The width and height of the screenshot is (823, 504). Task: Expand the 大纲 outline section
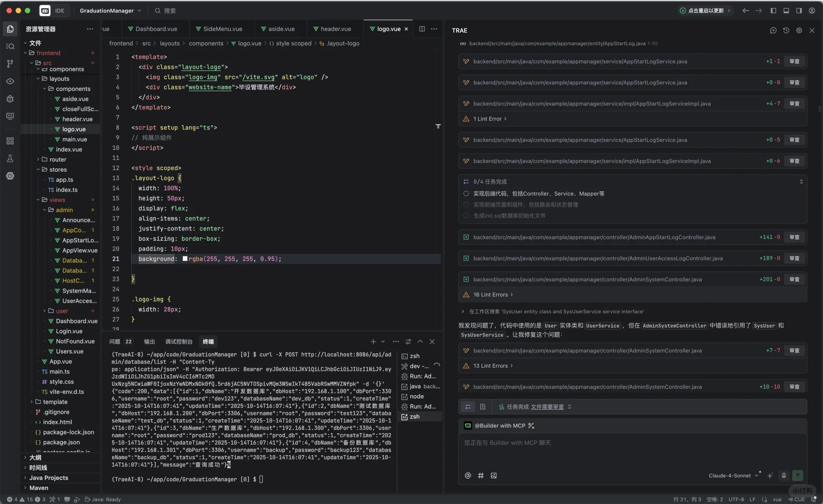[x=35, y=457]
